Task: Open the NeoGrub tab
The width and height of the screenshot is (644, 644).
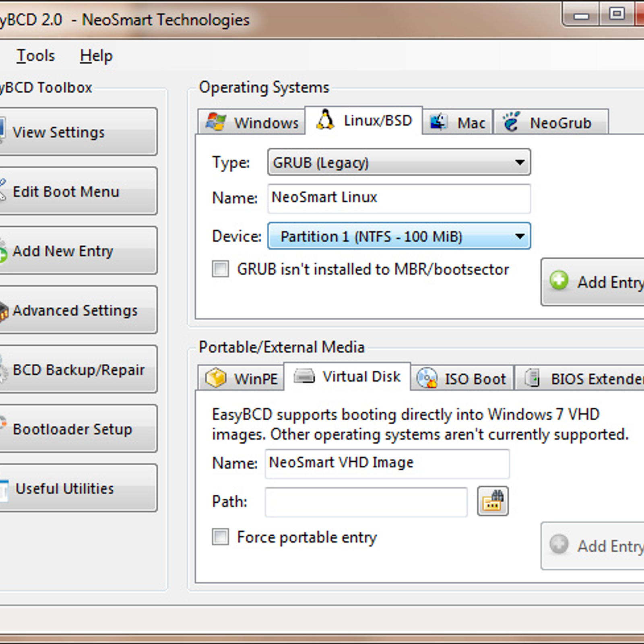Action: pyautogui.click(x=551, y=122)
